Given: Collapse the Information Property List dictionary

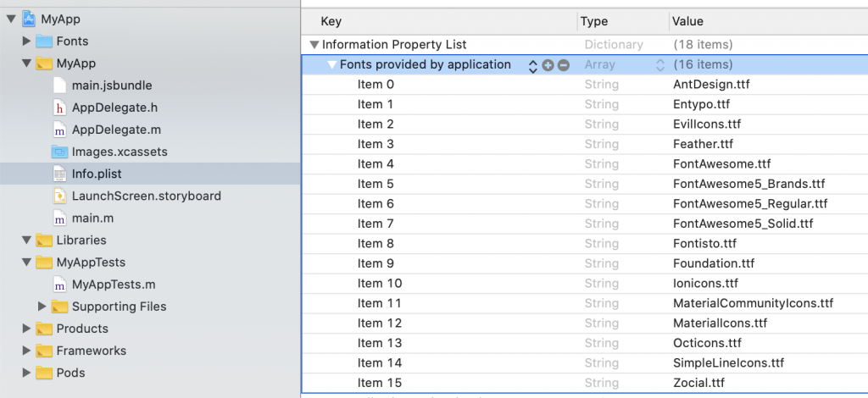Looking at the screenshot, I should tap(314, 45).
